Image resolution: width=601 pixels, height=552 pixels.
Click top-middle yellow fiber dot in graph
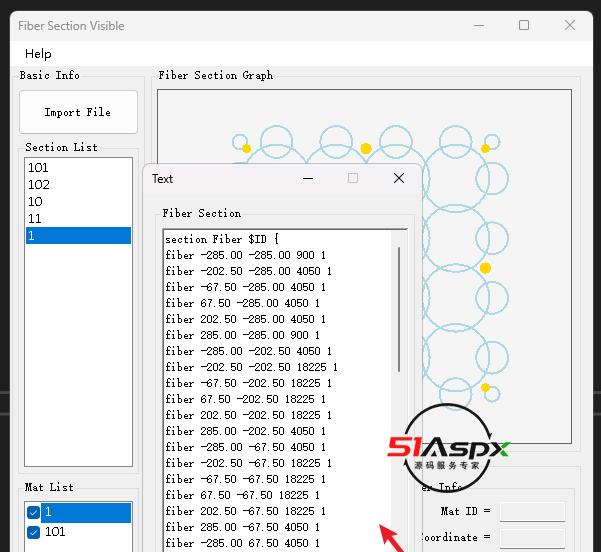tap(366, 148)
